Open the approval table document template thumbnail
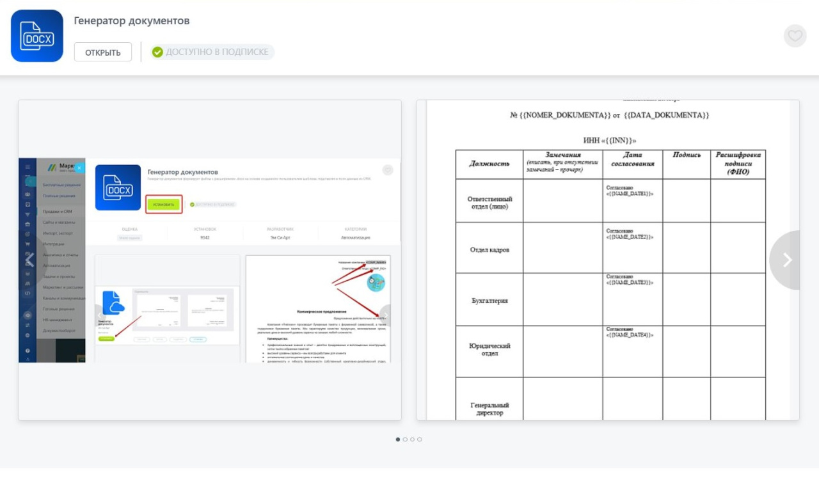819x504 pixels. pos(608,260)
